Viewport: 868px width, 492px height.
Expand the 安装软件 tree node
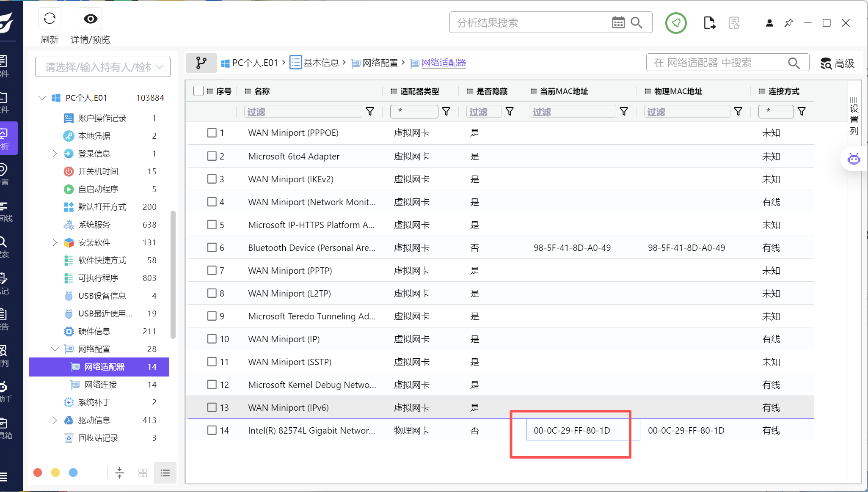pyautogui.click(x=54, y=242)
